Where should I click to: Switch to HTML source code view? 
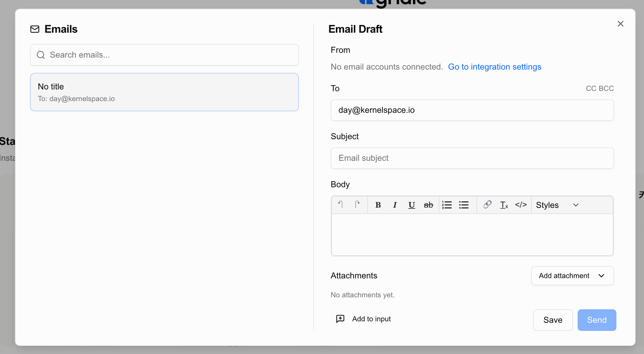pyautogui.click(x=521, y=205)
